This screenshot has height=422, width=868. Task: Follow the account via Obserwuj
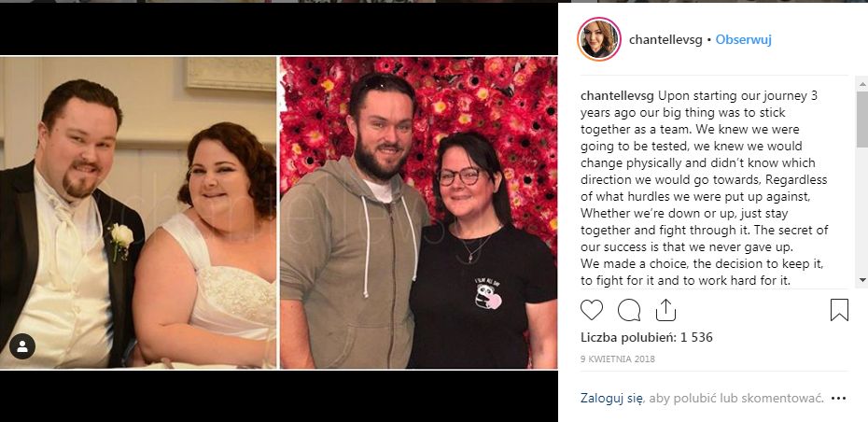click(x=744, y=39)
